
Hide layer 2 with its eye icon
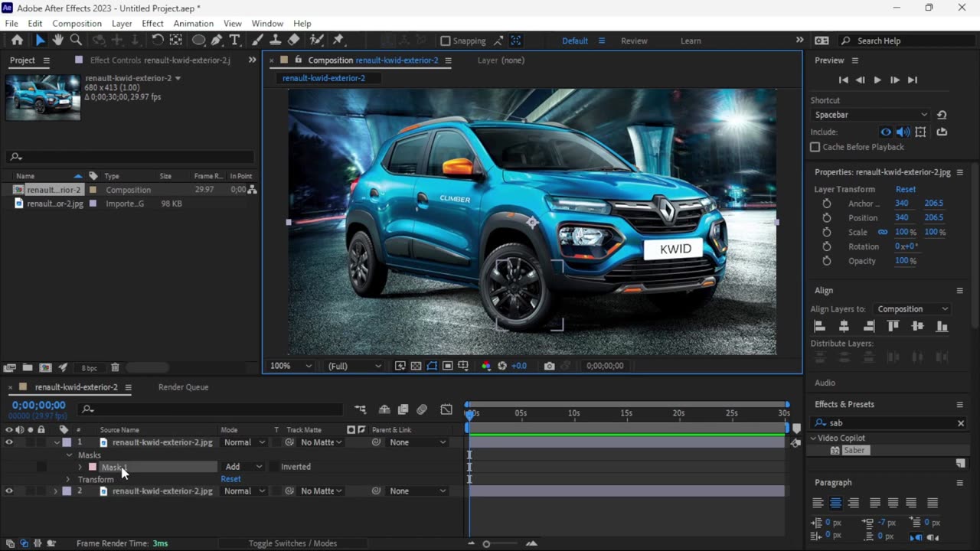click(x=9, y=491)
